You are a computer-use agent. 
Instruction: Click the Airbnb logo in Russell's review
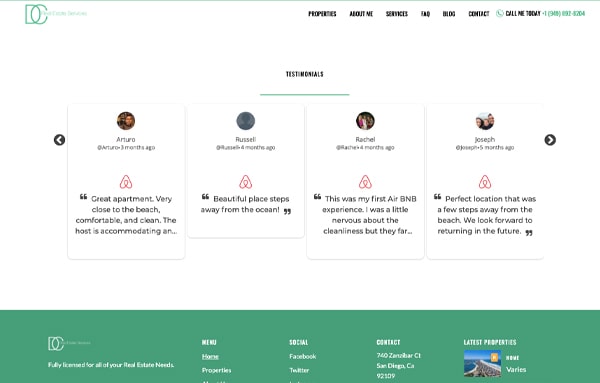[x=246, y=182]
